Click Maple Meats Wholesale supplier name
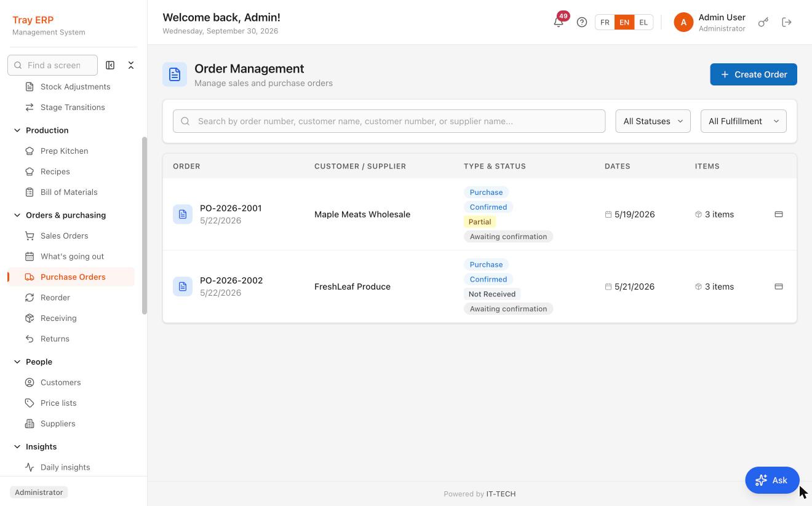 coord(362,215)
